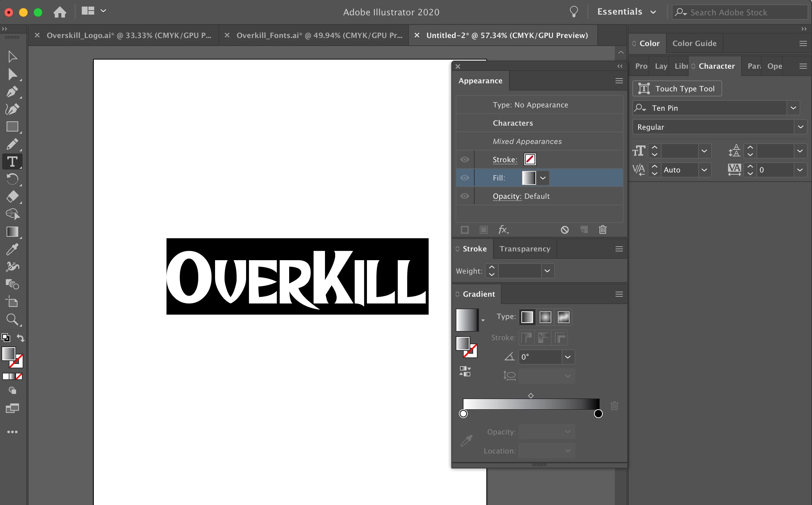
Task: Click the Add New Effect fx icon
Action: pyautogui.click(x=503, y=230)
